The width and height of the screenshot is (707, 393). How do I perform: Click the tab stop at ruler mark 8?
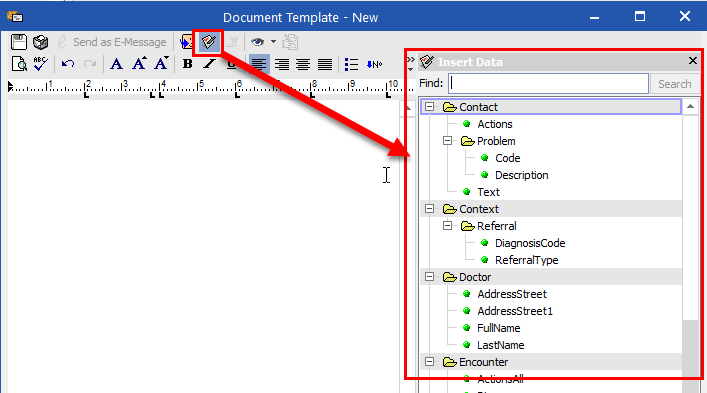click(x=312, y=95)
